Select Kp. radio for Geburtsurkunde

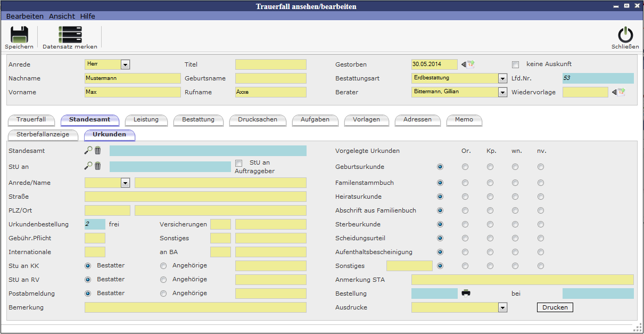coord(490,167)
